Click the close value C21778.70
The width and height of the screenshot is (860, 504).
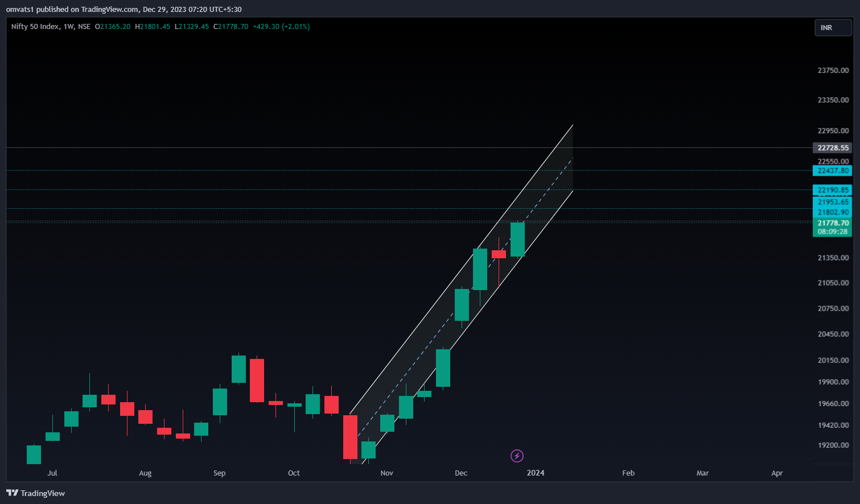point(231,27)
